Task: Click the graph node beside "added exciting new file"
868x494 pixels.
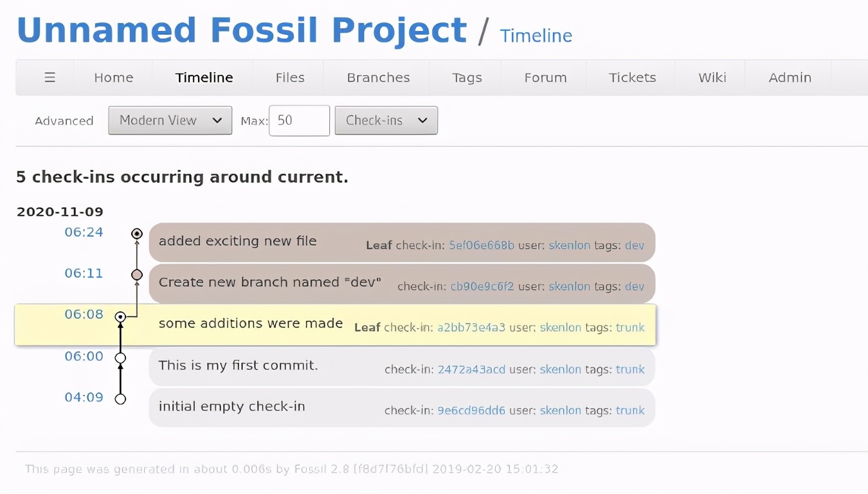Action: pyautogui.click(x=136, y=233)
